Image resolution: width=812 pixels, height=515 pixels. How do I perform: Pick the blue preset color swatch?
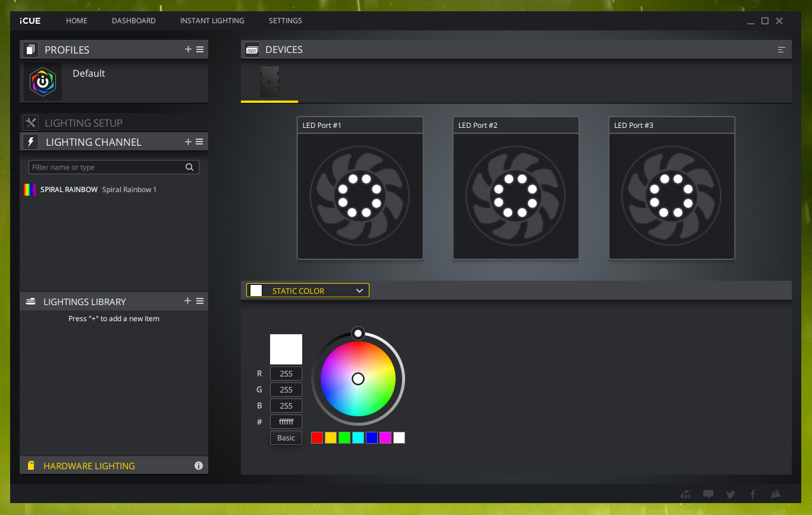point(372,438)
